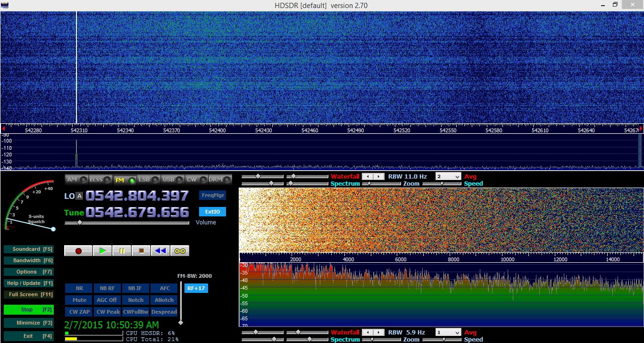
Task: Select FM demodulation mode
Action: tap(125, 180)
